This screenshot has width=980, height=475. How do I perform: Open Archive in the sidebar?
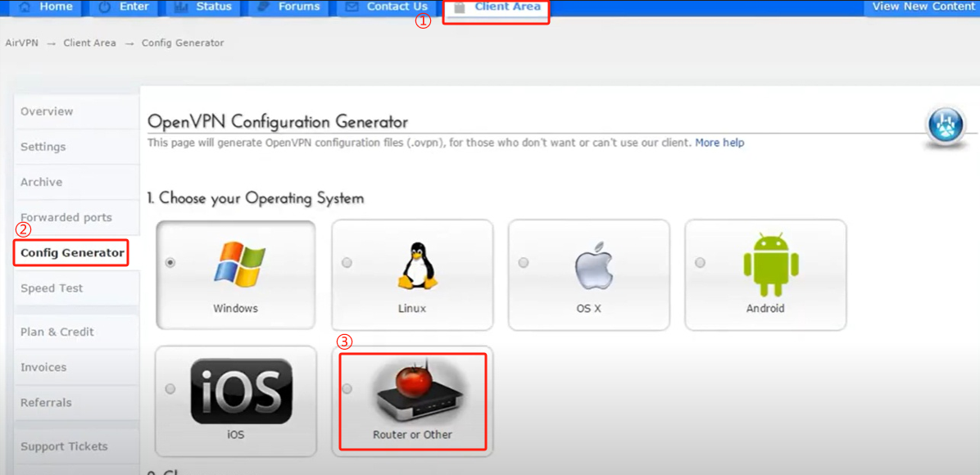[x=76, y=183]
